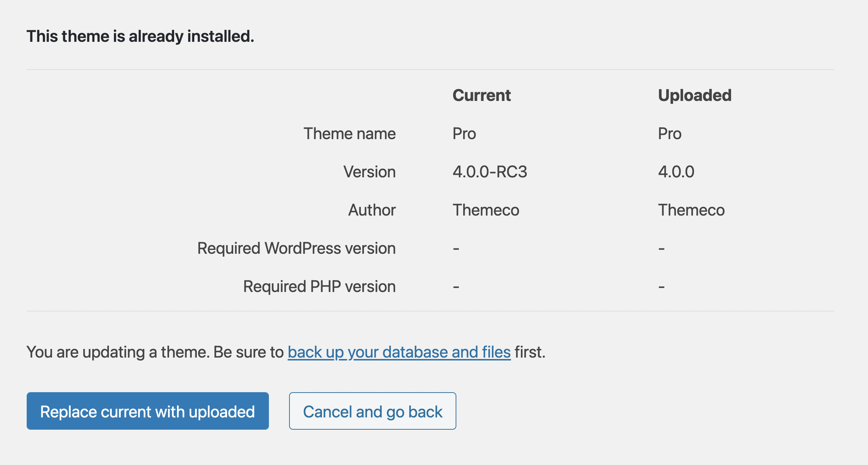Click Pro under the Uploaded column

pyautogui.click(x=670, y=133)
